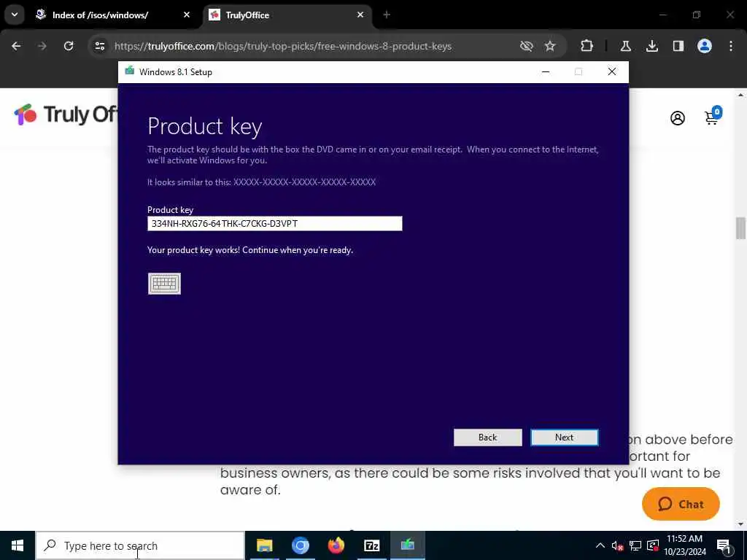This screenshot has width=747, height=560.
Task: Click Back in Windows 8.1 Setup
Action: pos(488,437)
